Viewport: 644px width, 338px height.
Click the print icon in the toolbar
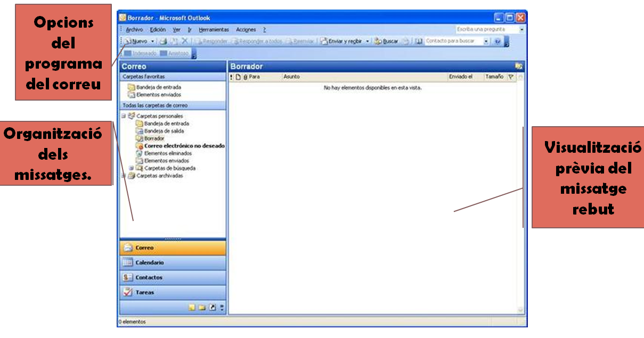pos(164,41)
